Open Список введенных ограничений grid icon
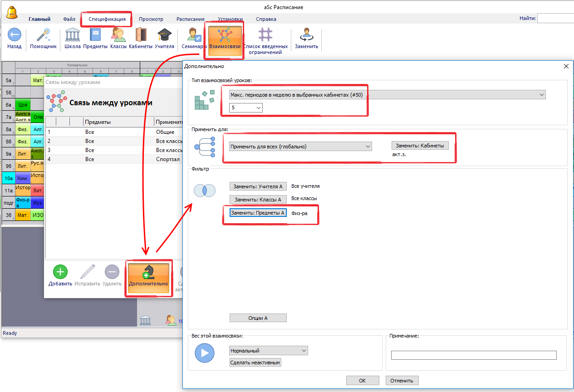Viewport: 574px width, 392px height. click(x=265, y=35)
